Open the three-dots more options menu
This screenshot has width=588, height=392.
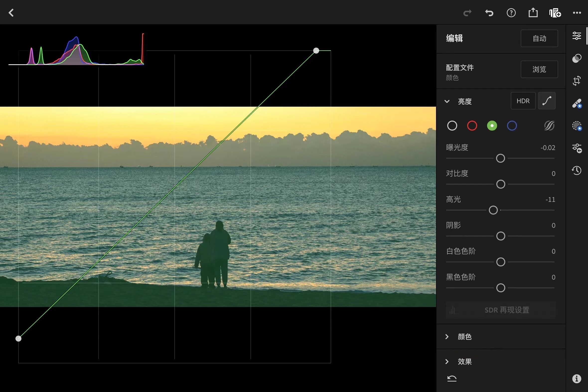click(577, 13)
